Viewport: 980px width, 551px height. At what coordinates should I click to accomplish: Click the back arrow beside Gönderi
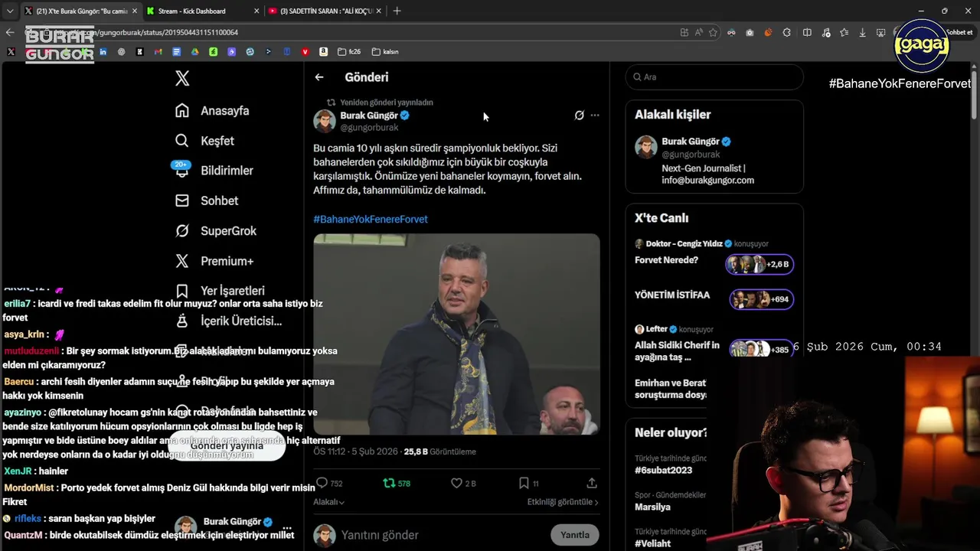pos(319,77)
